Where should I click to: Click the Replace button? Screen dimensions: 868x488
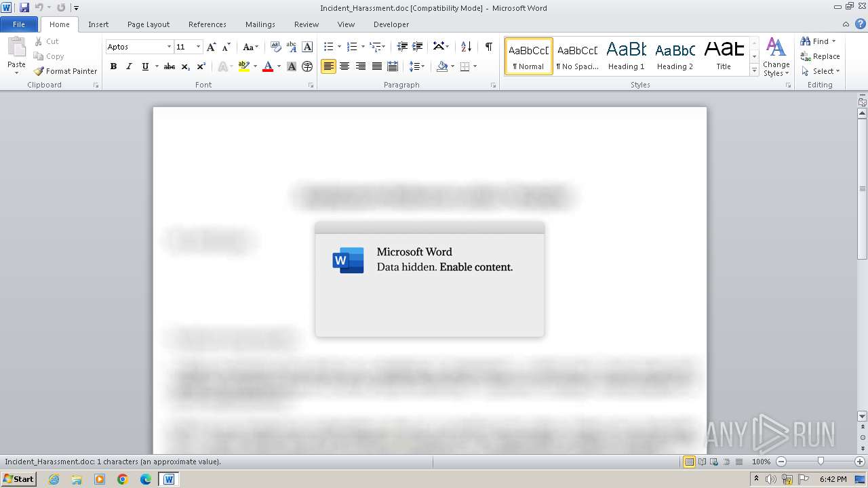[x=821, y=56]
